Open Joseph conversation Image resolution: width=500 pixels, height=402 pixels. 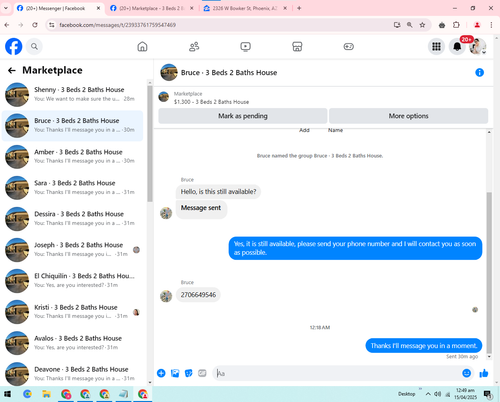pos(72,249)
